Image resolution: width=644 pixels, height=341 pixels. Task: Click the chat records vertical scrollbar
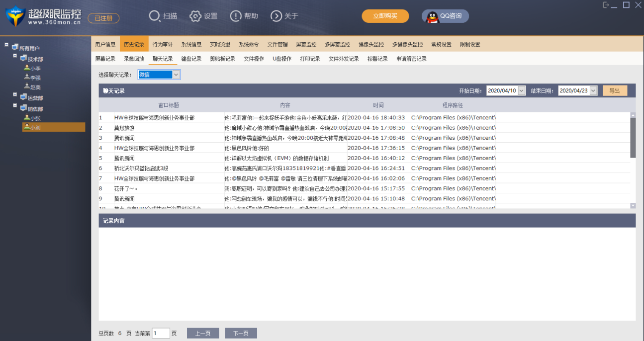633,138
